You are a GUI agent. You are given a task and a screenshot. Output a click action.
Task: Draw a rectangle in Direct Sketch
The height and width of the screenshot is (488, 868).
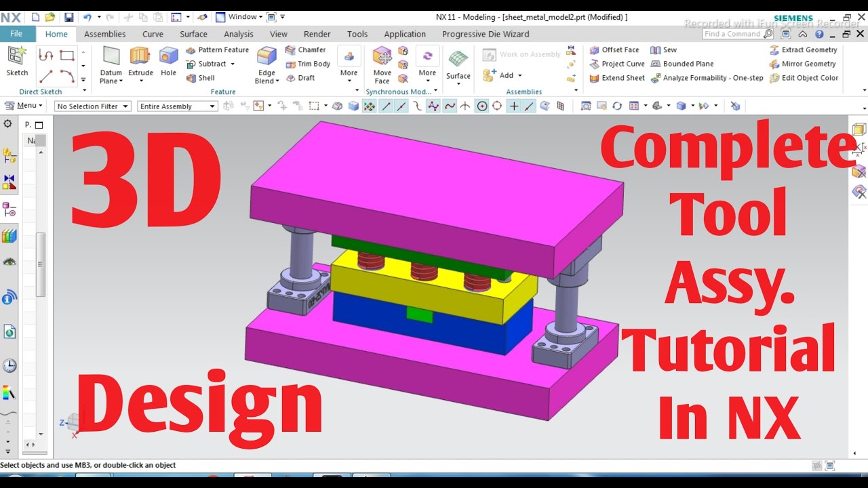pyautogui.click(x=67, y=56)
